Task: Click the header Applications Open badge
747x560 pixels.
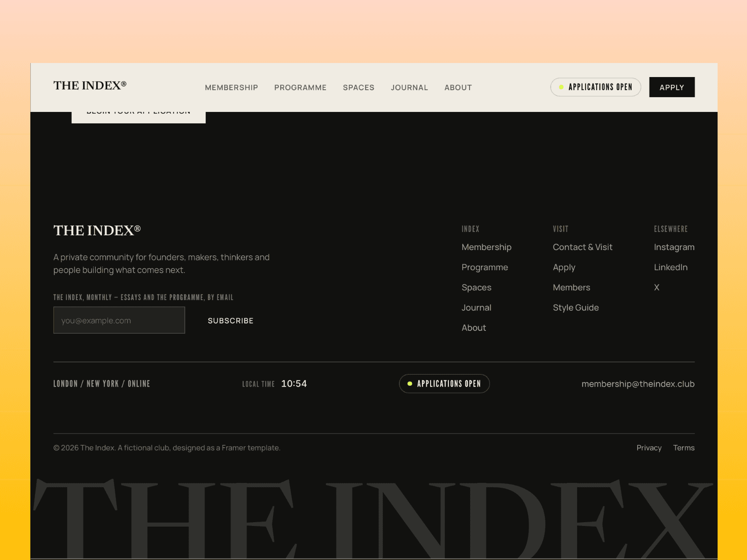Action: (x=596, y=87)
